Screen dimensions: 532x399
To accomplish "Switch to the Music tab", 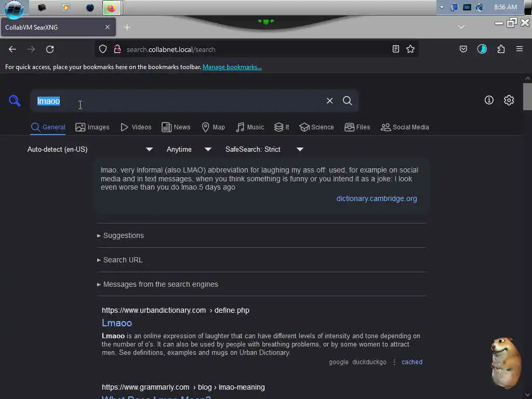I will [x=250, y=127].
